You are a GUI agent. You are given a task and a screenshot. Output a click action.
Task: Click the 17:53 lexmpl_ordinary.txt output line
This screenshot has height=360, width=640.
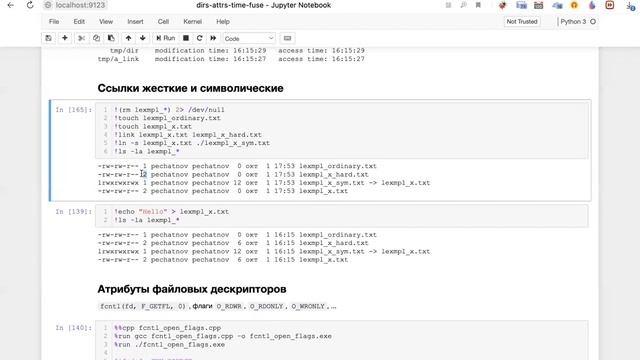pyautogui.click(x=237, y=166)
